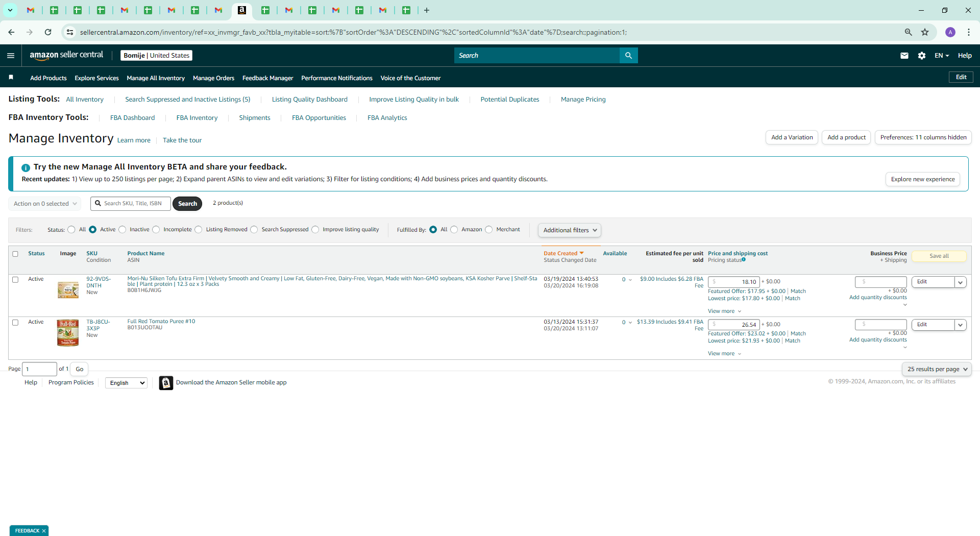Image resolution: width=980 pixels, height=536 pixels.
Task: Open Manage Orders menu item
Action: pos(213,78)
